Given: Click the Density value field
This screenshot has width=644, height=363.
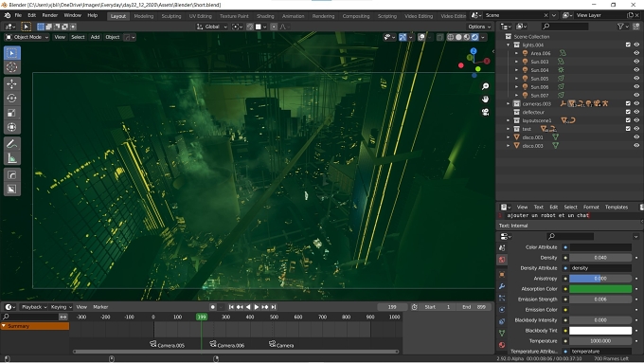Looking at the screenshot, I should click(x=600, y=258).
